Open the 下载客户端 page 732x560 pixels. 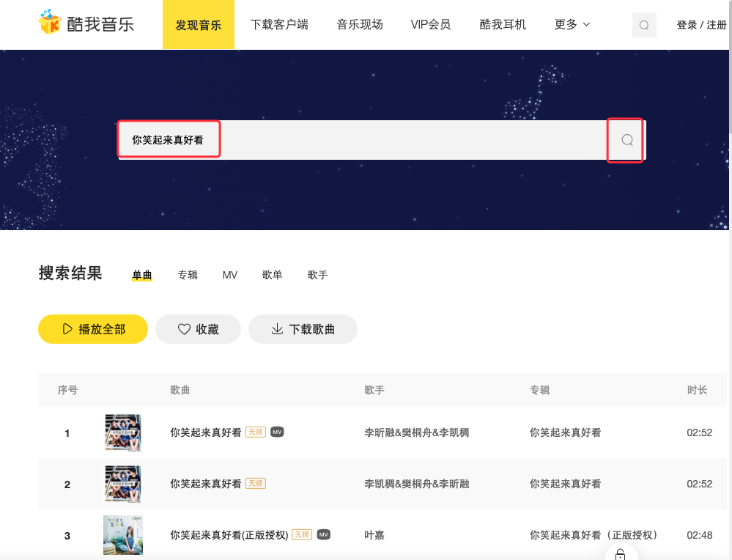pos(279,23)
